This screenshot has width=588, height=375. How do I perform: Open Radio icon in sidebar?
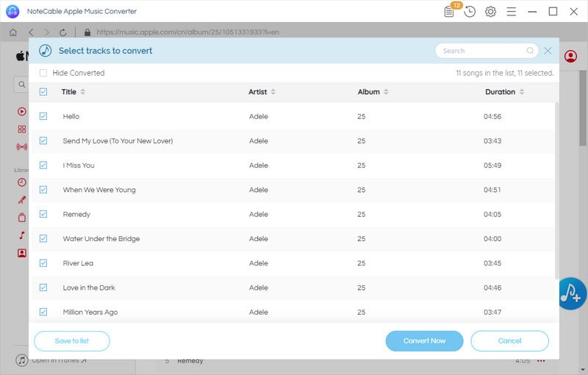pyautogui.click(x=22, y=146)
